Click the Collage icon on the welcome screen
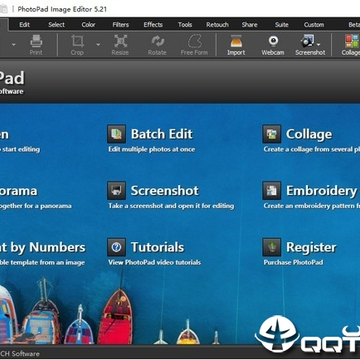Image resolution: width=360 pixels, height=360 pixels. (272, 134)
